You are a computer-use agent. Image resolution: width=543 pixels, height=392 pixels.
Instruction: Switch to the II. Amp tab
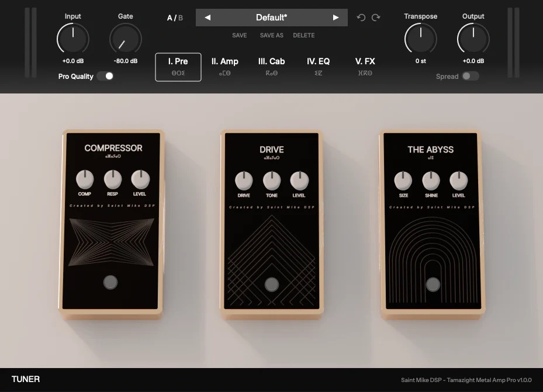[x=225, y=67]
